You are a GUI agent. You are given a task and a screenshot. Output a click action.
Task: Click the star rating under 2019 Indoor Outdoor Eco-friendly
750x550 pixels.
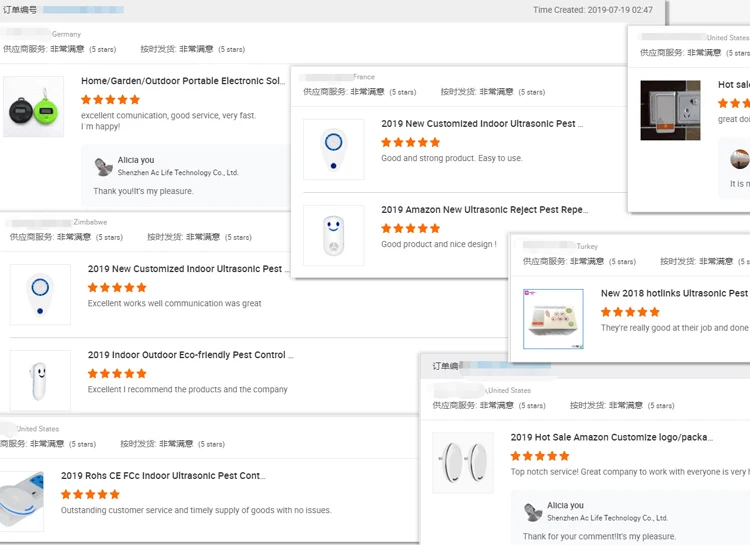[117, 374]
